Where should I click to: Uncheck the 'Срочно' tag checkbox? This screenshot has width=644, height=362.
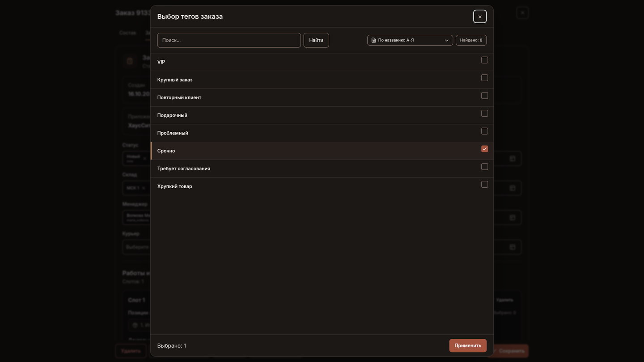pos(484,149)
